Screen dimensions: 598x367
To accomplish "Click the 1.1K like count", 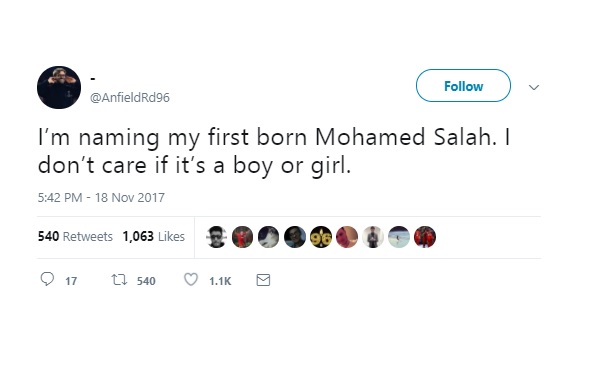I will [220, 281].
